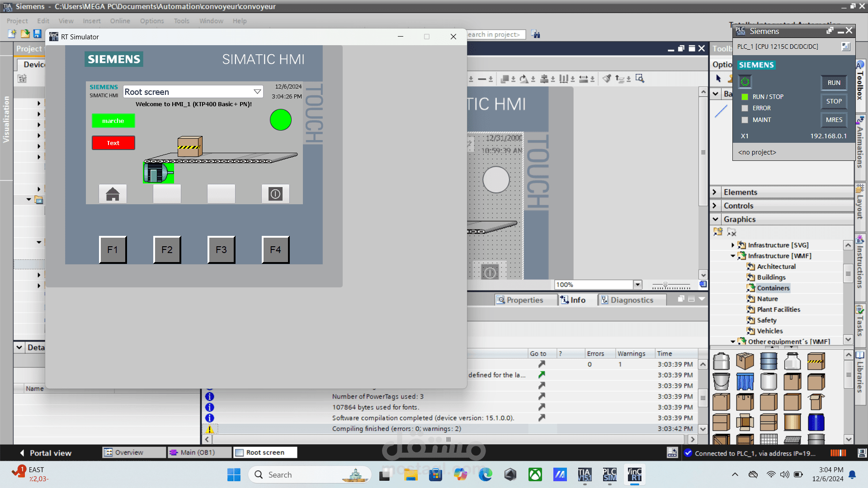Select the bucket graphic in the palette
This screenshot has width=868, height=488.
[x=721, y=382]
